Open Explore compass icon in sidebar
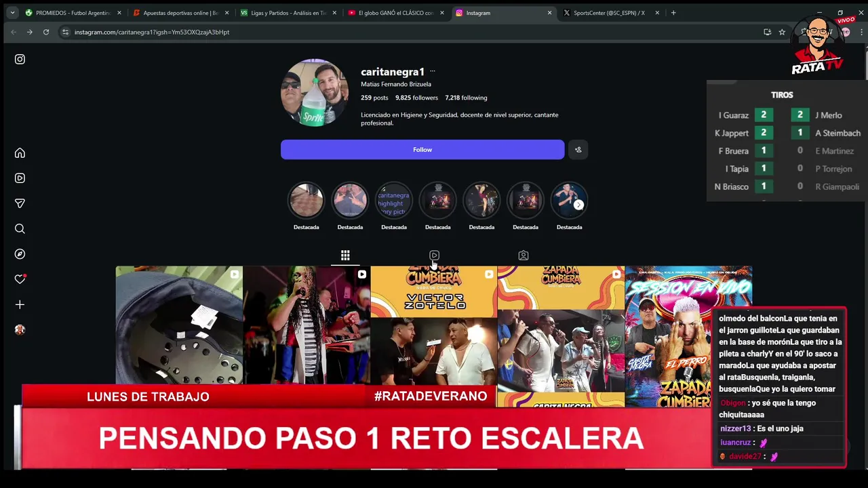 [20, 254]
